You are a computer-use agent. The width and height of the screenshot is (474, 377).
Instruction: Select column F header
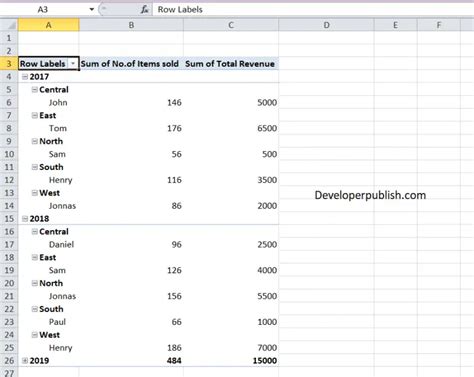tap(439, 25)
